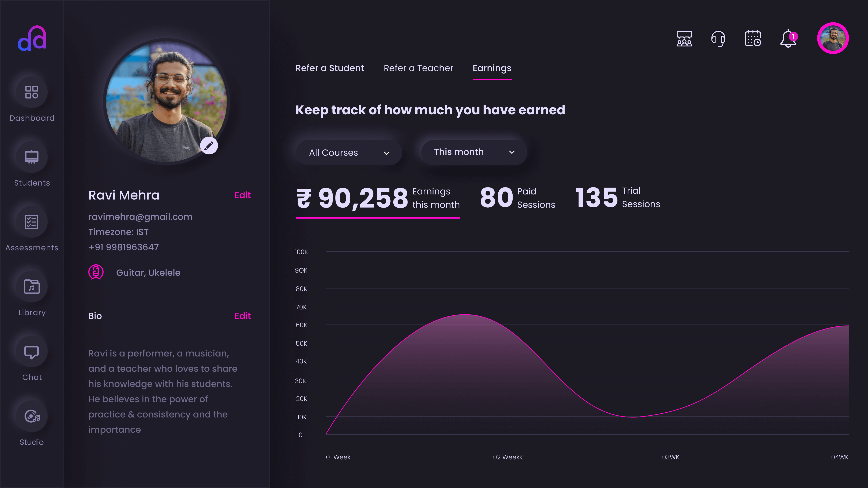Switch to Refer a Student tab
This screenshot has width=868, height=488.
(330, 68)
